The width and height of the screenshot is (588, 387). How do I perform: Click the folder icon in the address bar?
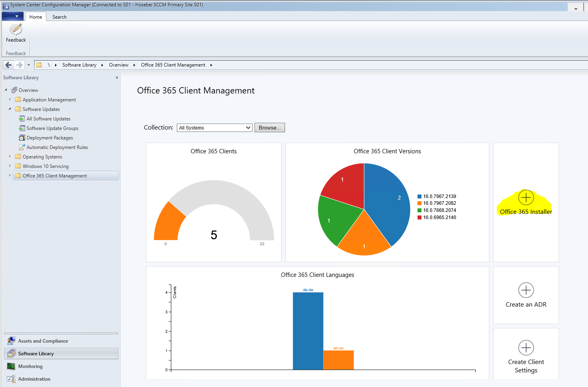click(x=39, y=65)
